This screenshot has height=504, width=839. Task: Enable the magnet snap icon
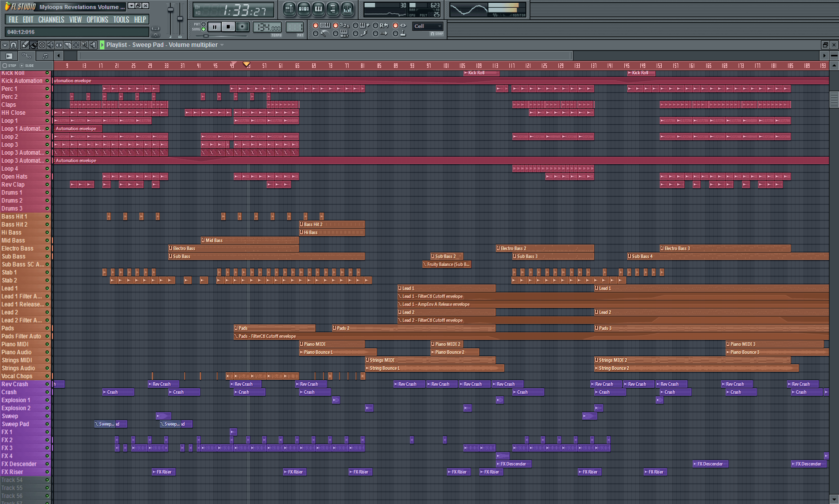(x=13, y=45)
